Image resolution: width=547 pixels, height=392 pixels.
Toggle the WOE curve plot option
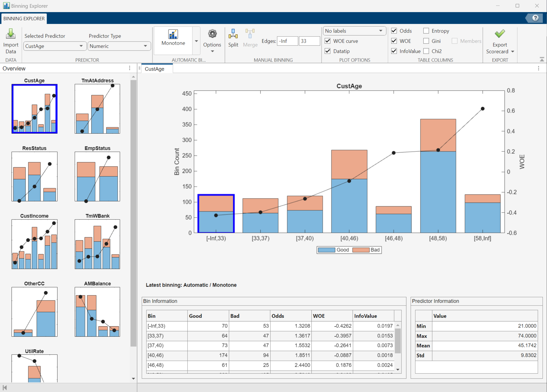328,41
